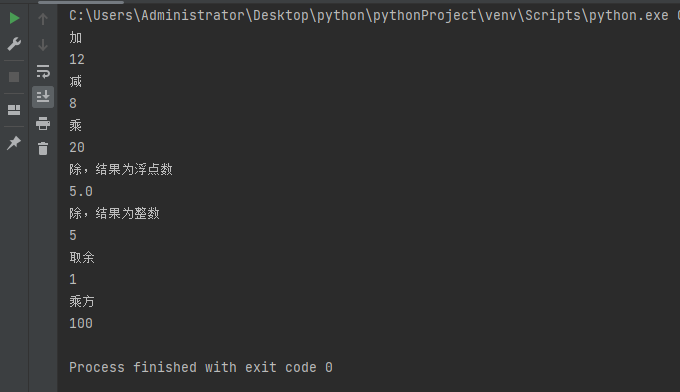Click the '乘方' output line
The width and height of the screenshot is (680, 392).
tap(82, 301)
